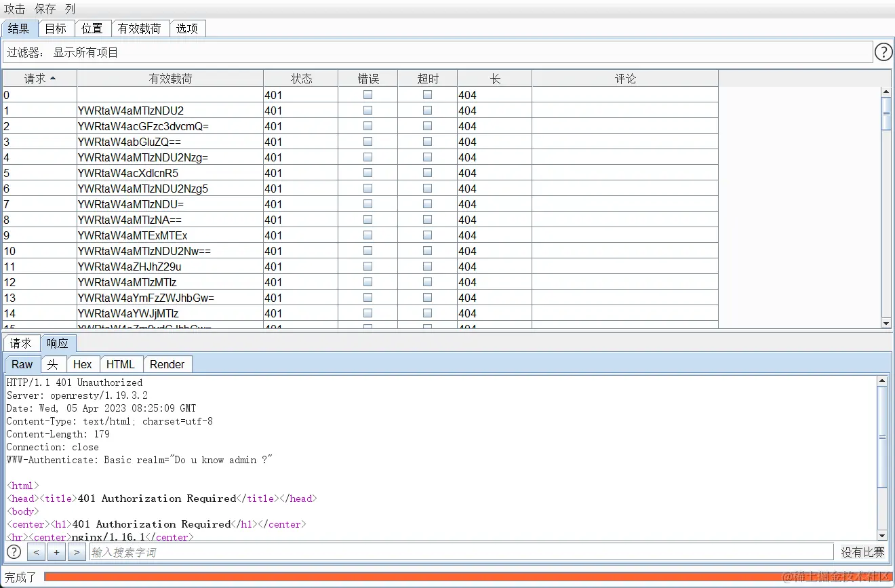Click the WWW-Authenticate header line

pyautogui.click(x=140, y=460)
